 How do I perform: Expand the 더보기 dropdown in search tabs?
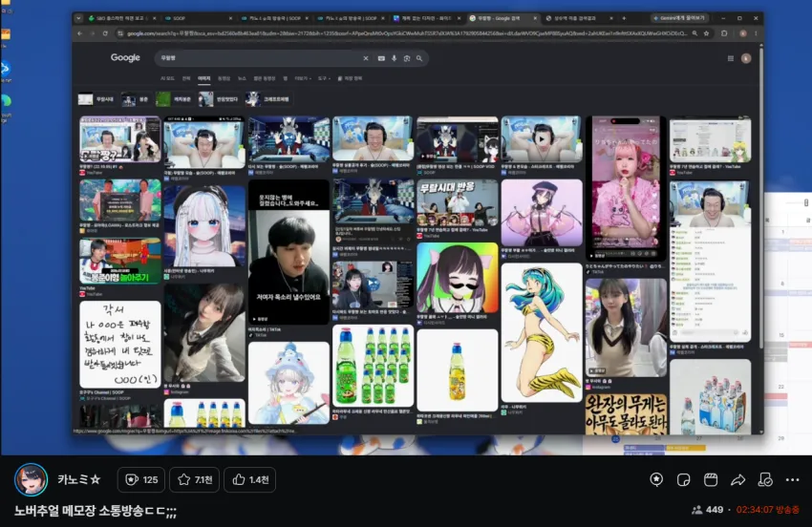click(x=303, y=78)
